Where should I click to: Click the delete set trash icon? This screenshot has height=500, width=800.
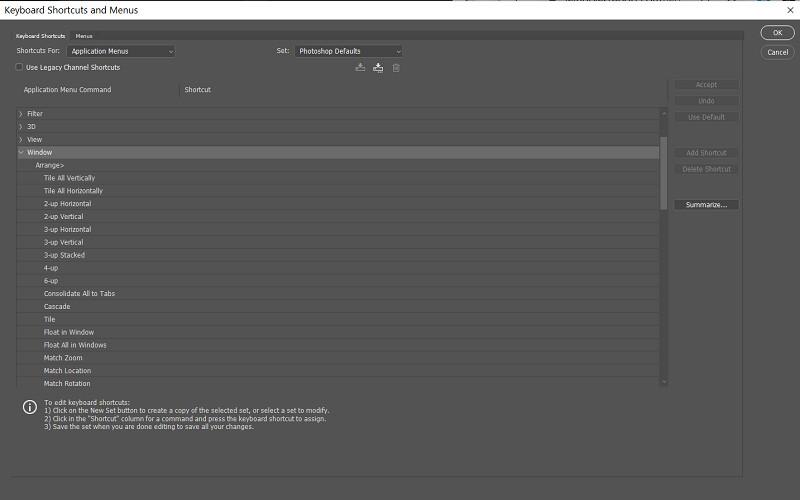[396, 68]
